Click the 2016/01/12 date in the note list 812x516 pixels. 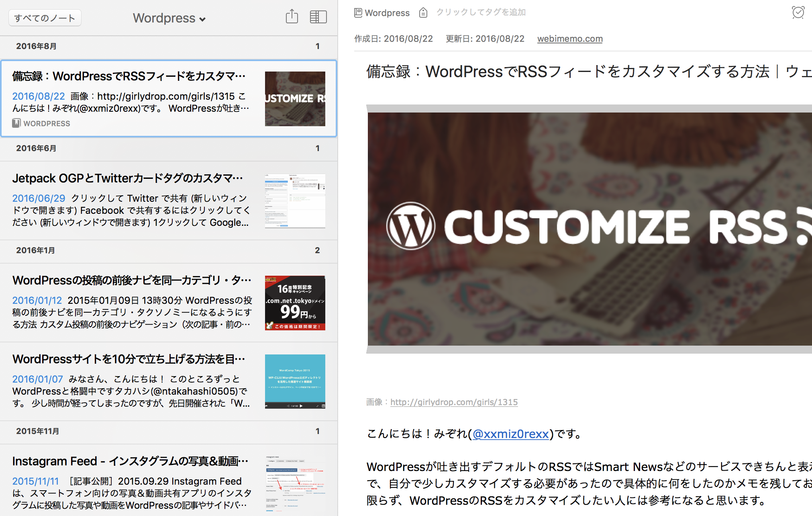click(37, 300)
